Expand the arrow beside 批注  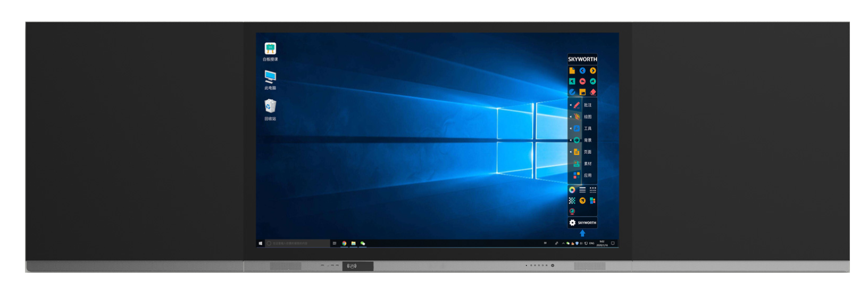(x=571, y=105)
